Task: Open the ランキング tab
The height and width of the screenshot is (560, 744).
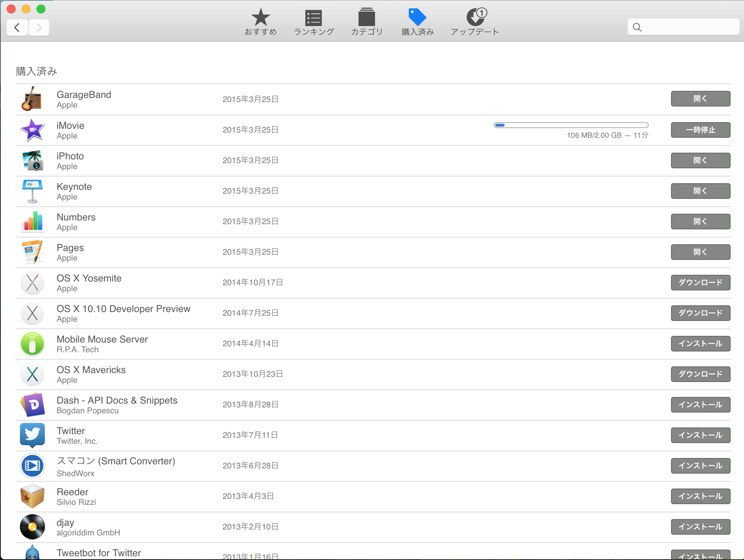Action: pyautogui.click(x=314, y=21)
